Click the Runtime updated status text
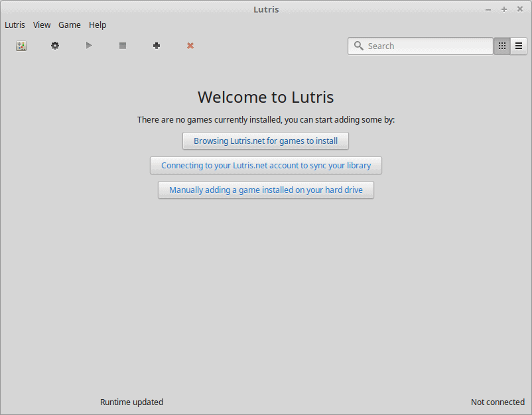The height and width of the screenshot is (415, 532). [x=131, y=402]
